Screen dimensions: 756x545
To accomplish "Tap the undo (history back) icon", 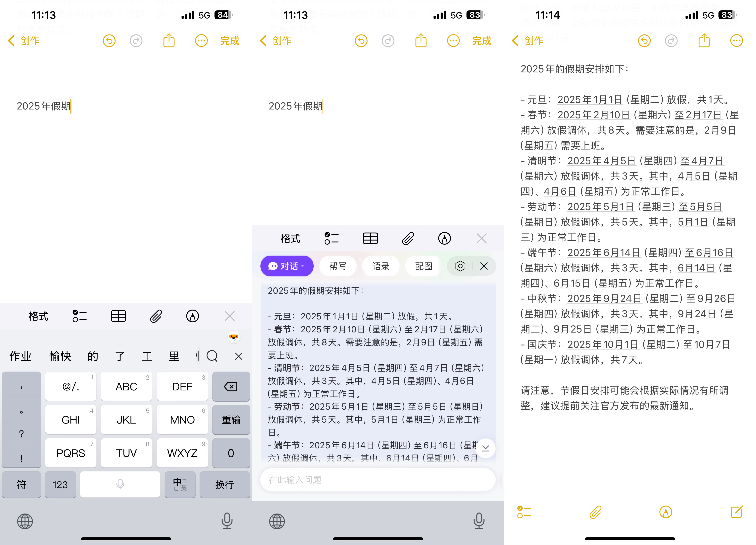I will [x=108, y=41].
